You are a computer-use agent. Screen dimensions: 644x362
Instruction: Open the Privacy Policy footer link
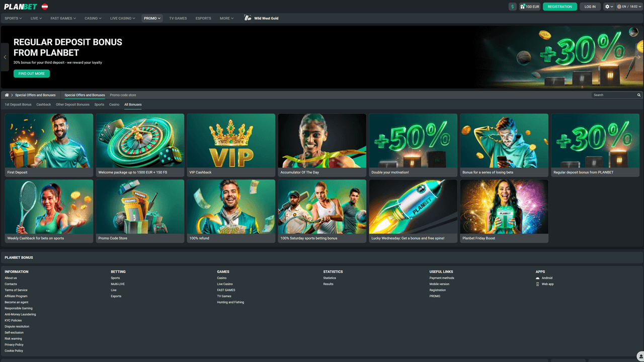14,344
